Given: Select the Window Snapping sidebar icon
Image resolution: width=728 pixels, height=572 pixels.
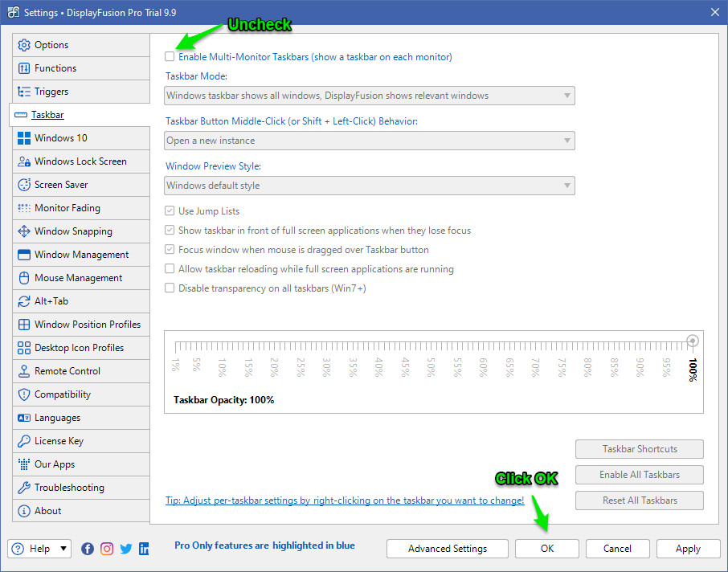Looking at the screenshot, I should pyautogui.click(x=24, y=231).
